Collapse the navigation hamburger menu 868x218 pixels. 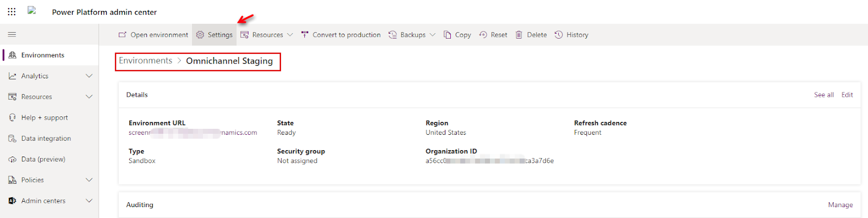click(12, 34)
